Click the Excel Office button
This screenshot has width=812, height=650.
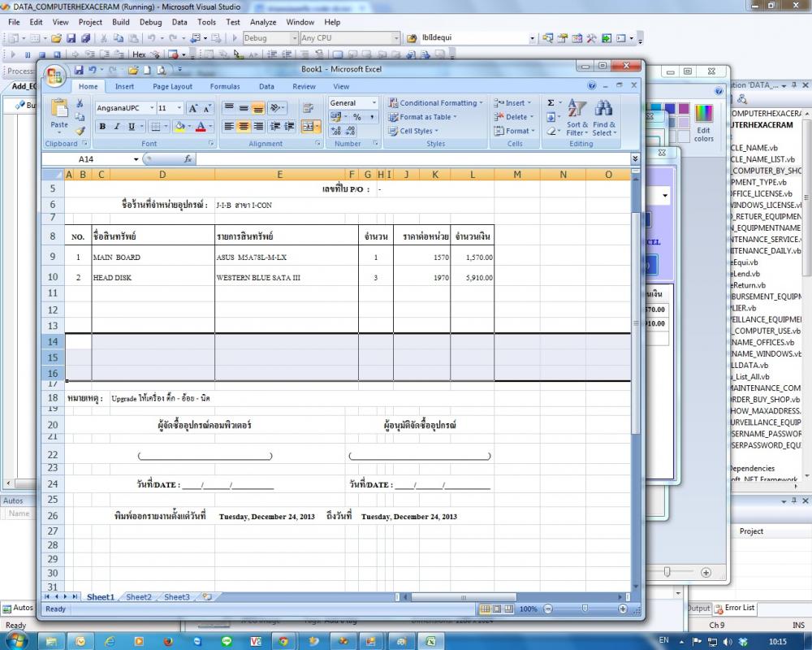54,76
